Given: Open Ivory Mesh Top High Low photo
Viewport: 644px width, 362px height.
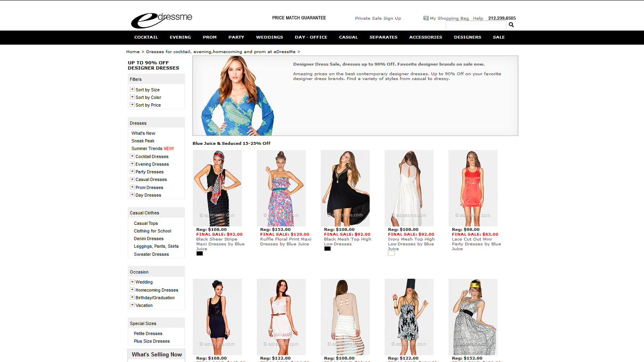Looking at the screenshot, I should pyautogui.click(x=409, y=188).
